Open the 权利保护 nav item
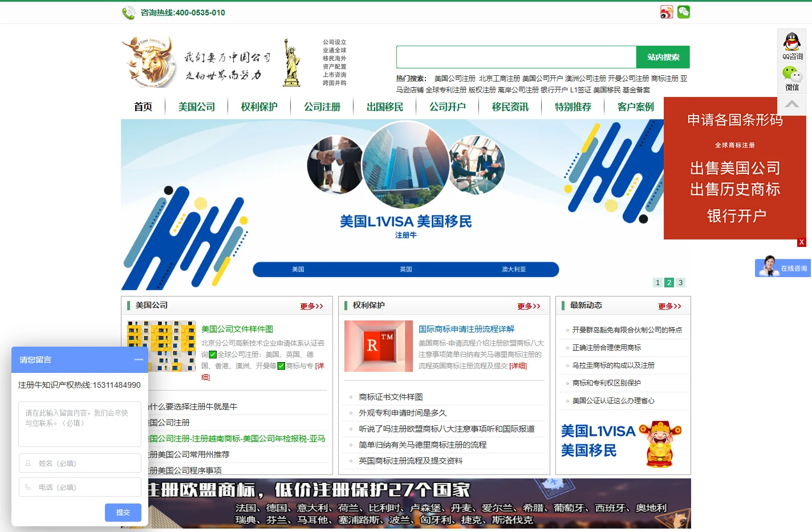 tap(259, 107)
